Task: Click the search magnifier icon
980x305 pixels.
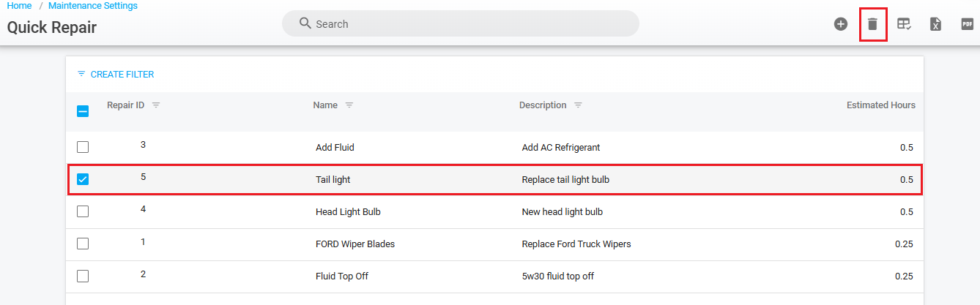Action: [306, 23]
